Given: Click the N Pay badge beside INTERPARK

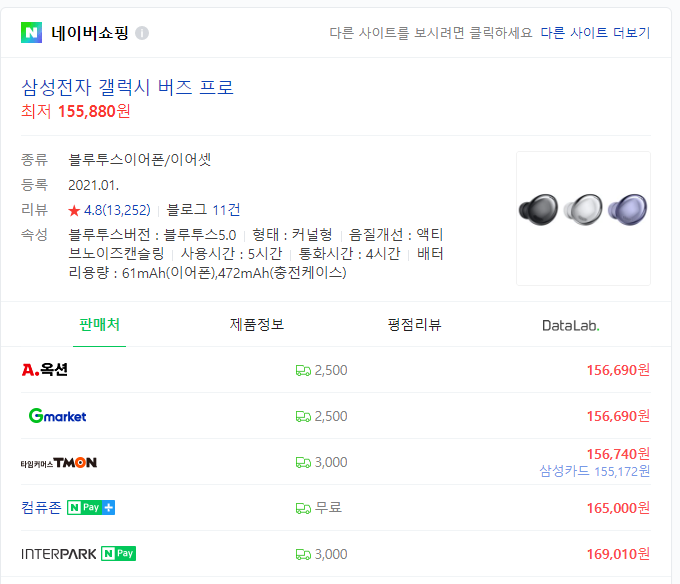Looking at the screenshot, I should click(x=118, y=553).
